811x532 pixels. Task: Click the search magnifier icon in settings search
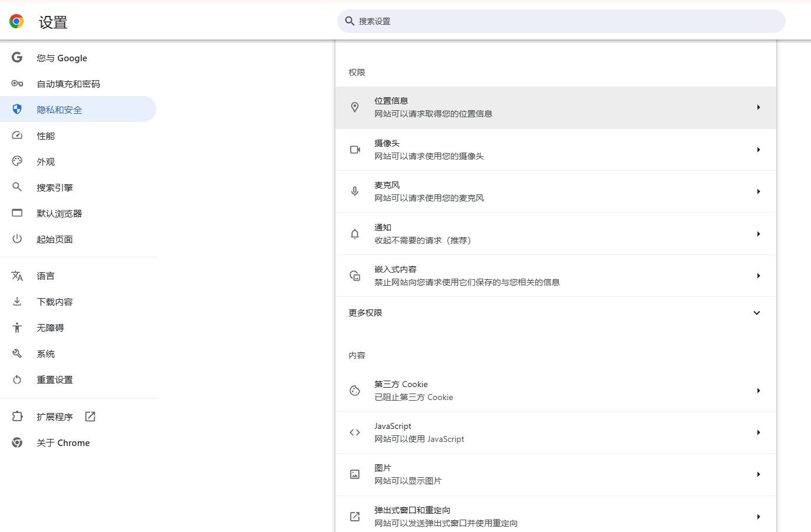350,21
